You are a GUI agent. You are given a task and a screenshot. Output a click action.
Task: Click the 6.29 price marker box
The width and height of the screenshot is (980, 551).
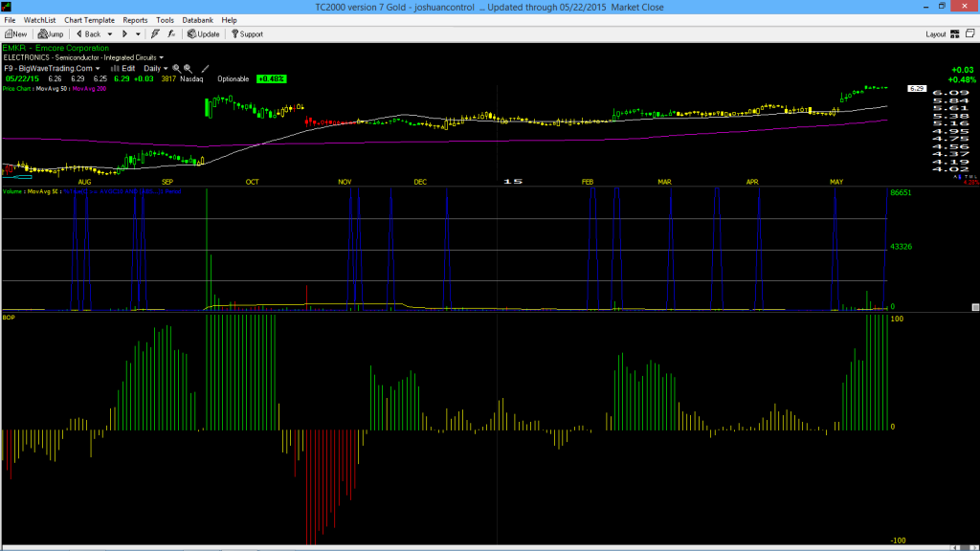pos(917,89)
